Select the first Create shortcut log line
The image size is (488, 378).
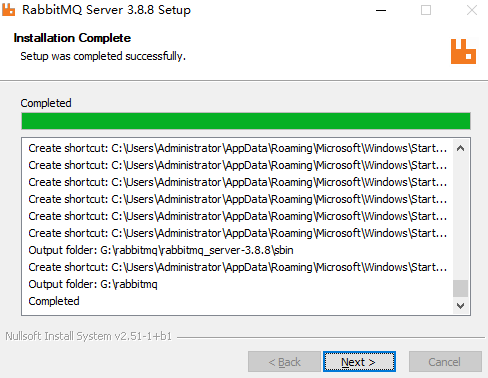click(x=237, y=148)
